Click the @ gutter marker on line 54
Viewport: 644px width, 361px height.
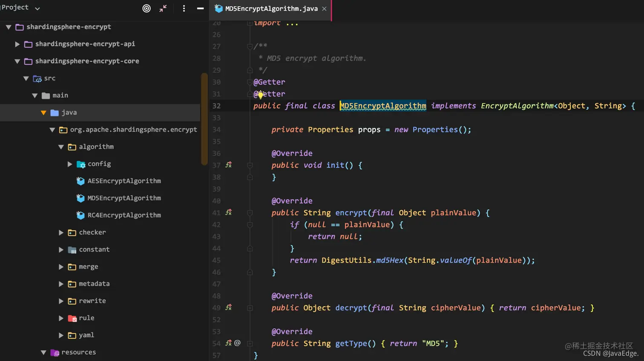coord(237,343)
